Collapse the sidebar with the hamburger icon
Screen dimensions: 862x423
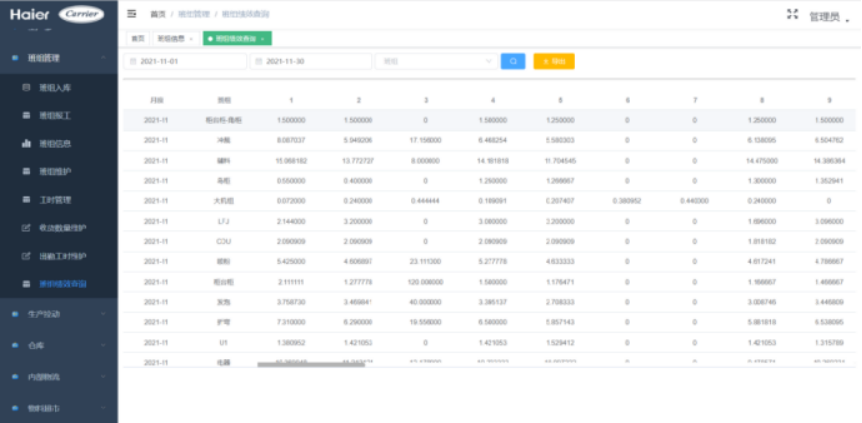tap(131, 14)
